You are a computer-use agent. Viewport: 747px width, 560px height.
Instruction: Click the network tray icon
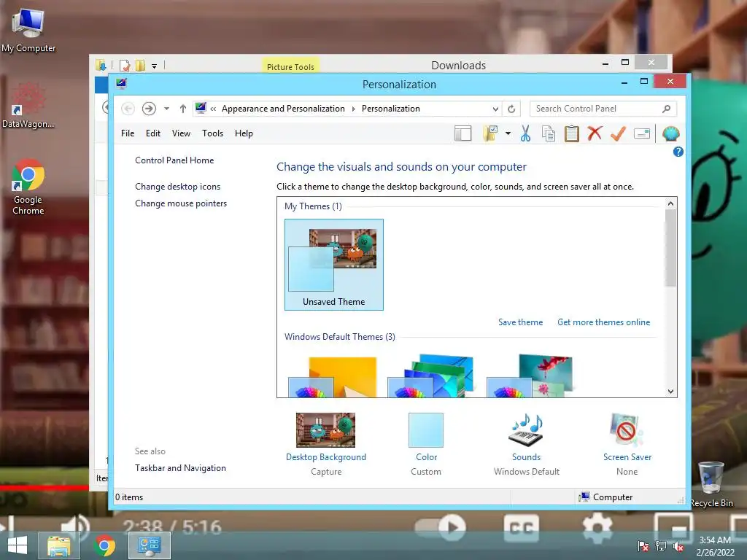661,546
